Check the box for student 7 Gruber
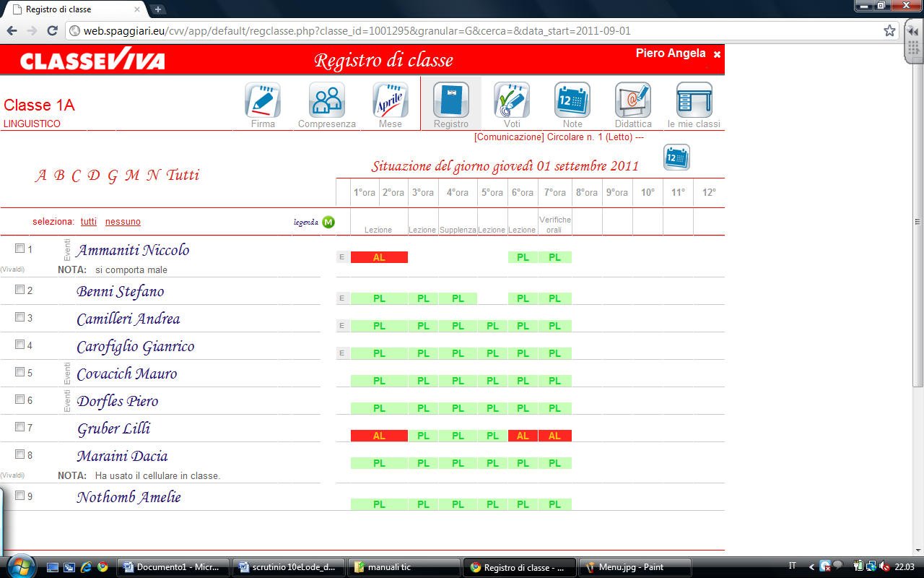This screenshot has height=578, width=924. 19,427
